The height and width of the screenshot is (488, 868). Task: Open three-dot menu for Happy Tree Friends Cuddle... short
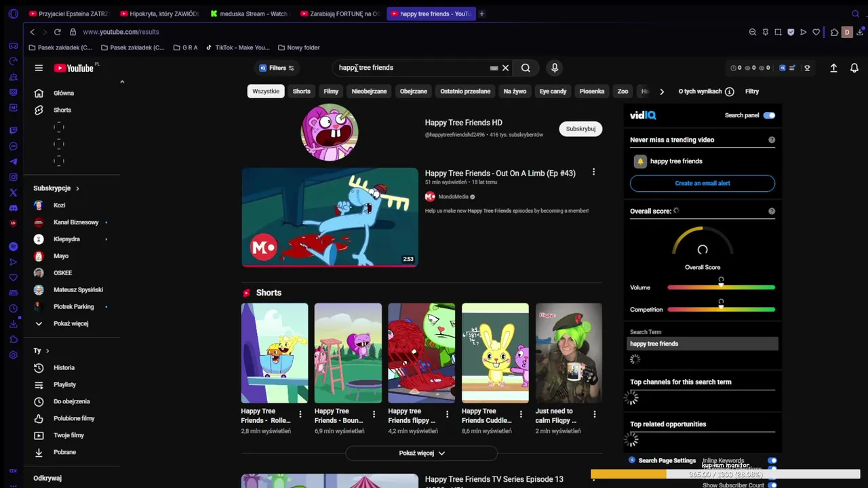tap(521, 414)
